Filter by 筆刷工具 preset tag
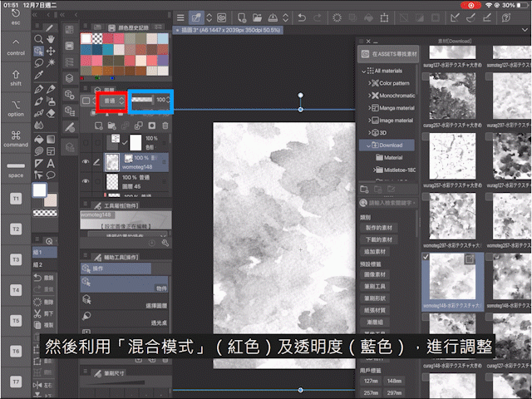 pyautogui.click(x=375, y=286)
